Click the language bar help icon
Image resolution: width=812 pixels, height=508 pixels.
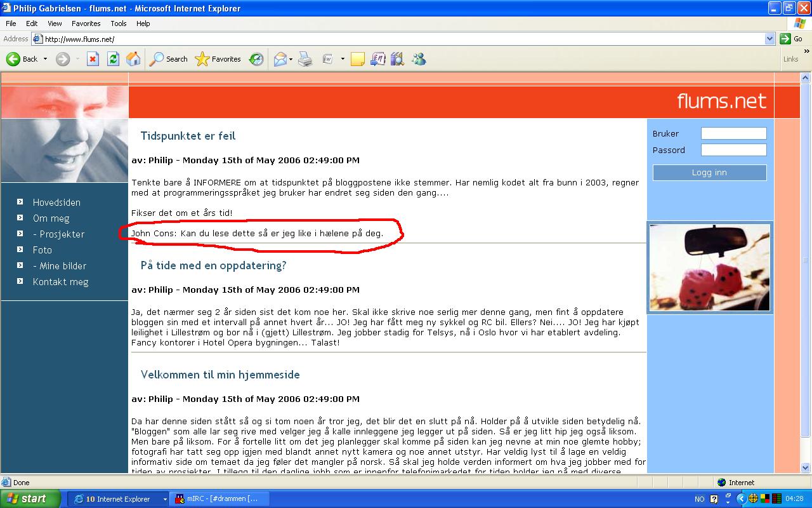714,499
